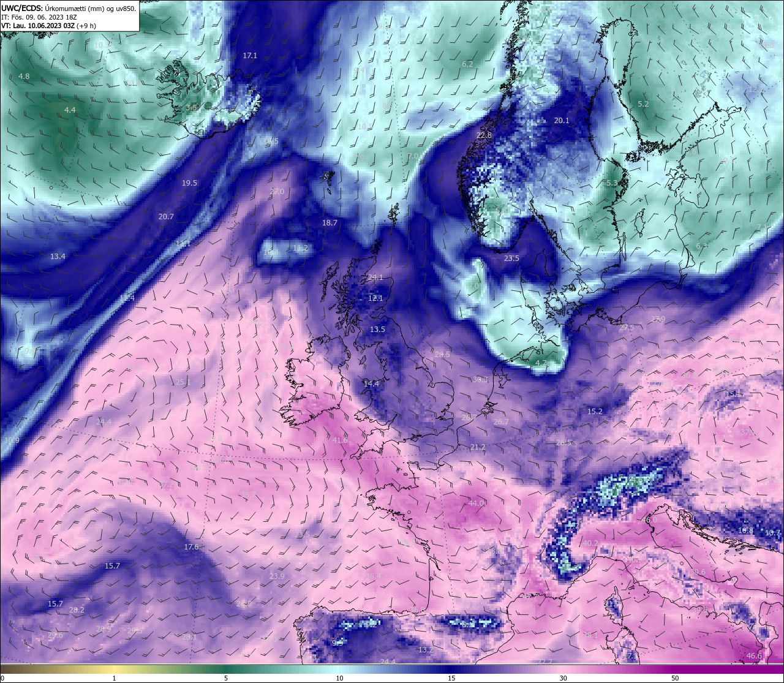The height and width of the screenshot is (683, 784).
Task: Click the 13.2 value over northern Spain
Action: pos(425,649)
